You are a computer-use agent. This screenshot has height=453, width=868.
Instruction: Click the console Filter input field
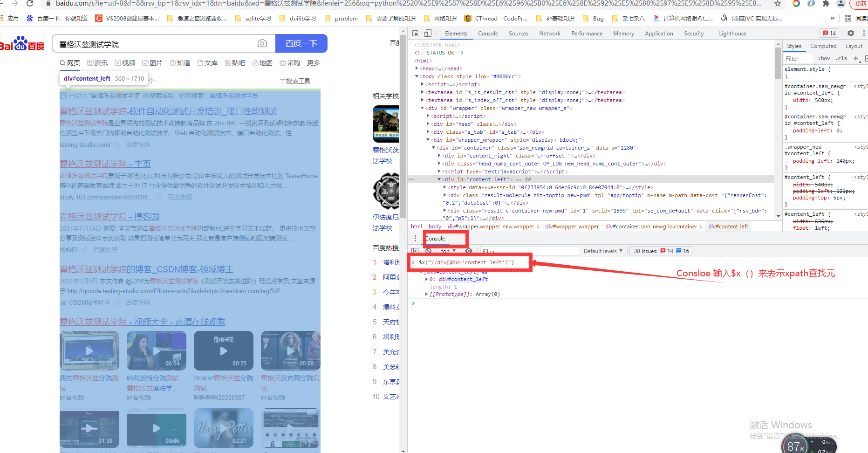coord(530,251)
